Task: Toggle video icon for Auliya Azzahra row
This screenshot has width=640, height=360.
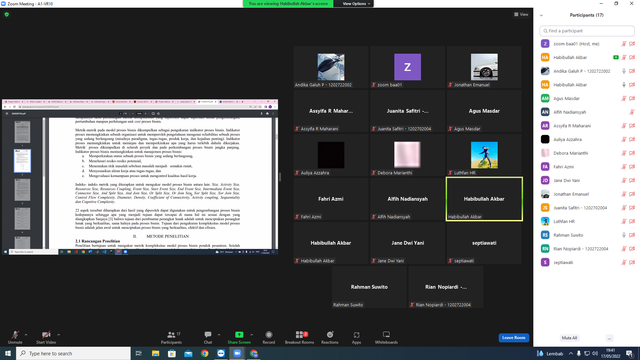Action: (632, 139)
